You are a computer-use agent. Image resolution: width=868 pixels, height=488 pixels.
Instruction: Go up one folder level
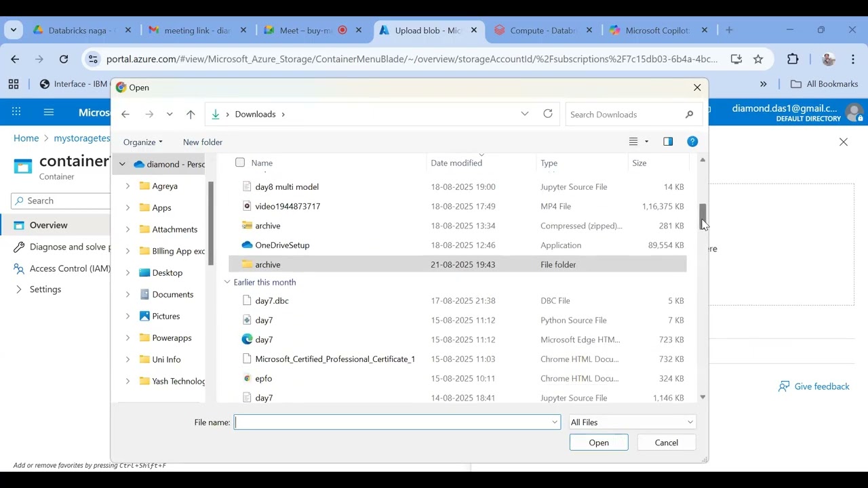(191, 115)
